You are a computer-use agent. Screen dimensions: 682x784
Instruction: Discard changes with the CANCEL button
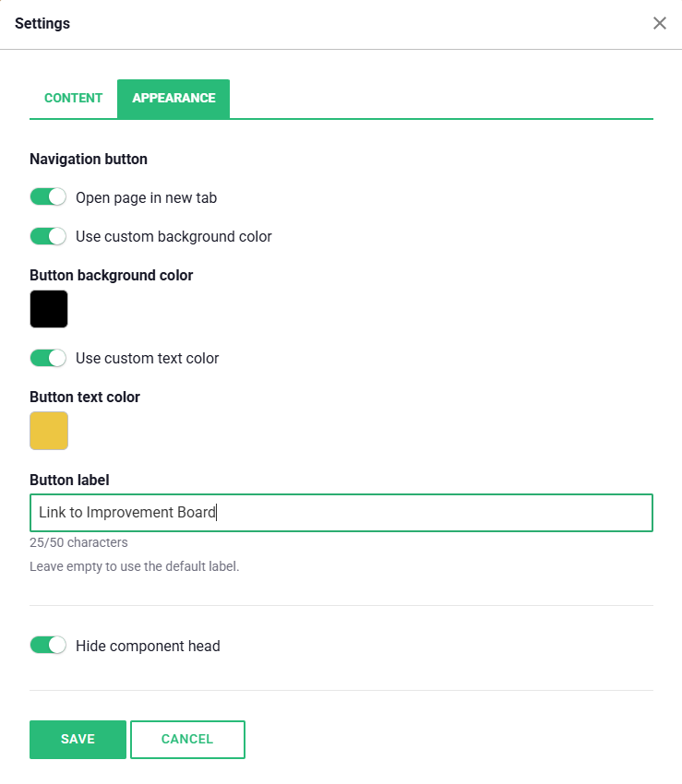tap(187, 740)
